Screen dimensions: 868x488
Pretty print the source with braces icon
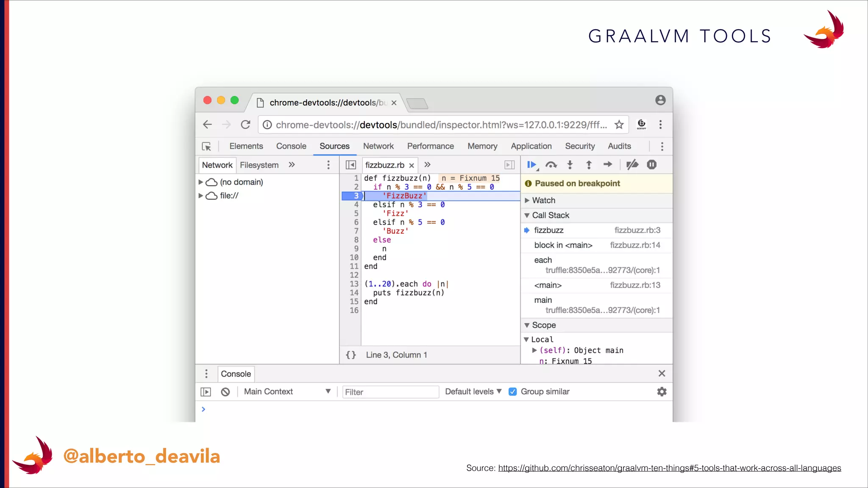(351, 355)
